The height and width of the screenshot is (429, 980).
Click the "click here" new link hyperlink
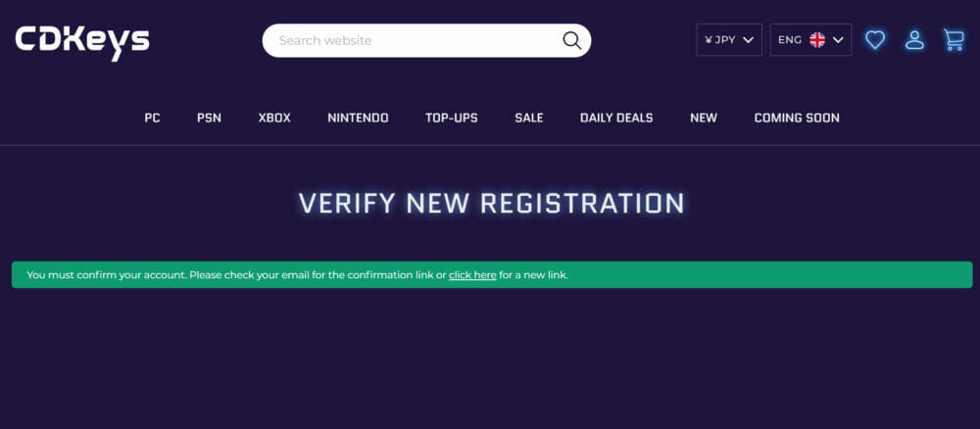pyautogui.click(x=472, y=275)
